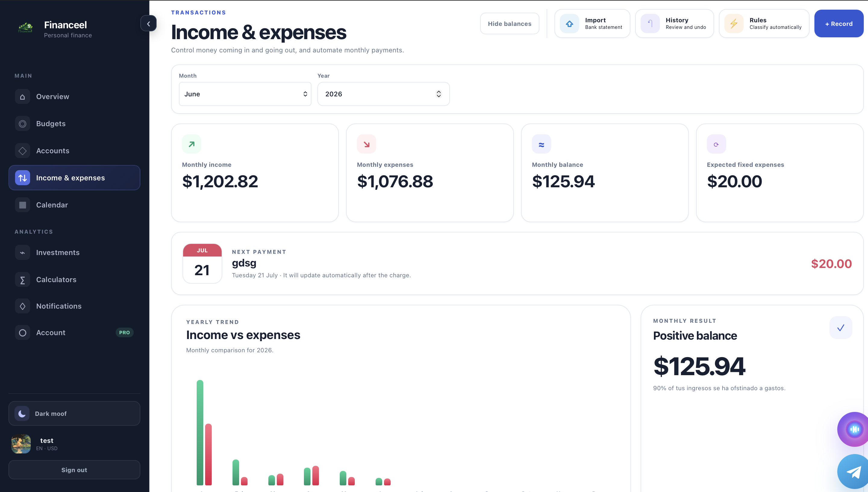Viewport: 868px width, 492px height.
Task: Click the $1,076.88 monthly expenses value
Action: point(395,182)
